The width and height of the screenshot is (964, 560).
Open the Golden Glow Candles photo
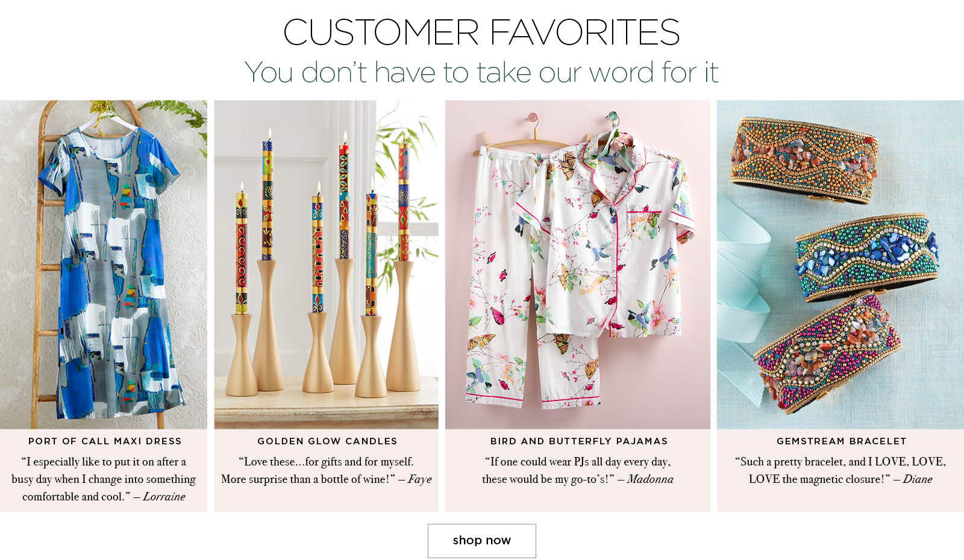pos(326,264)
